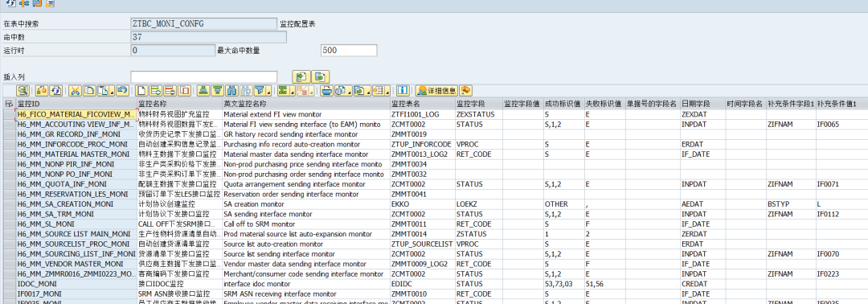Image resolution: width=868 pixels, height=304 pixels.
Task: Select the H6_FICO_MATERIAL_FICOVIEW_M... cell
Action: 76,114
